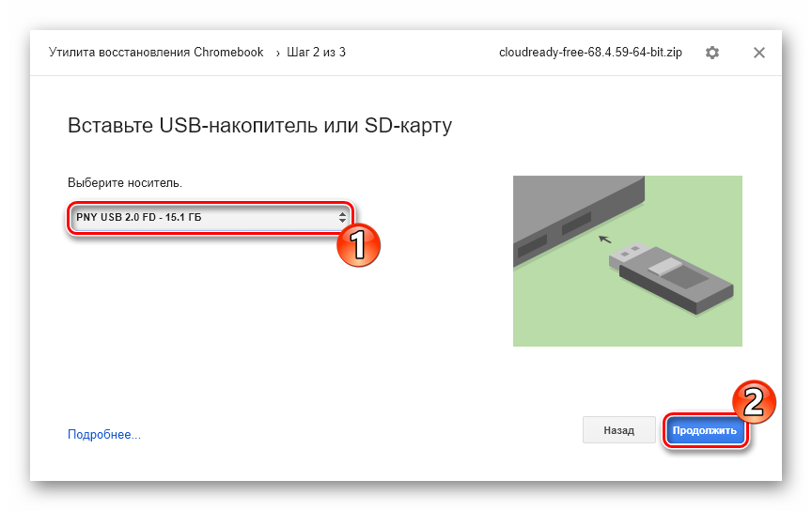Open the settings gear icon
This screenshot has width=812, height=511.
[712, 53]
